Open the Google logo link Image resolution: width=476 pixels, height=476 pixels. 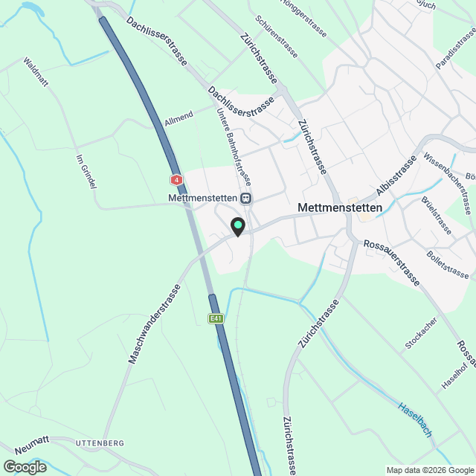click(x=25, y=467)
